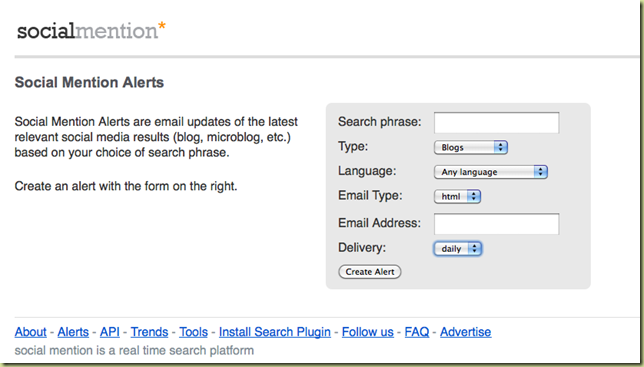Click the Delivery label text
Image resolution: width=644 pixels, height=367 pixels.
(362, 248)
